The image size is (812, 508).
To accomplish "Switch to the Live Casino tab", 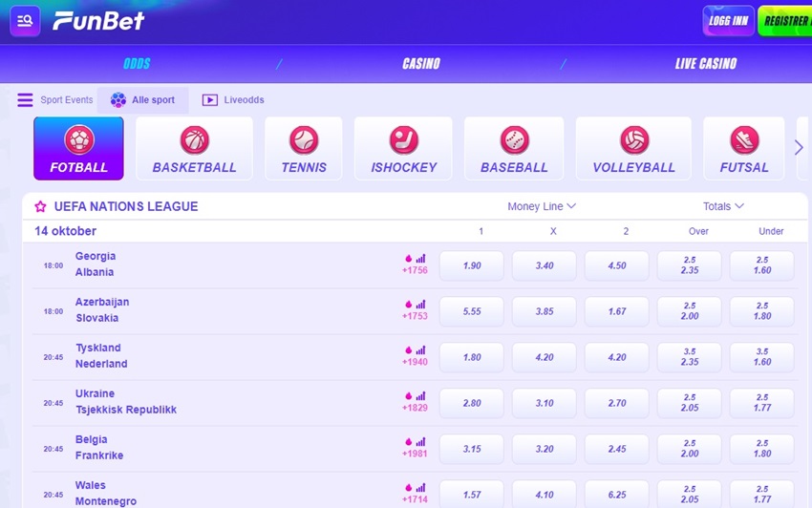I will coord(705,64).
